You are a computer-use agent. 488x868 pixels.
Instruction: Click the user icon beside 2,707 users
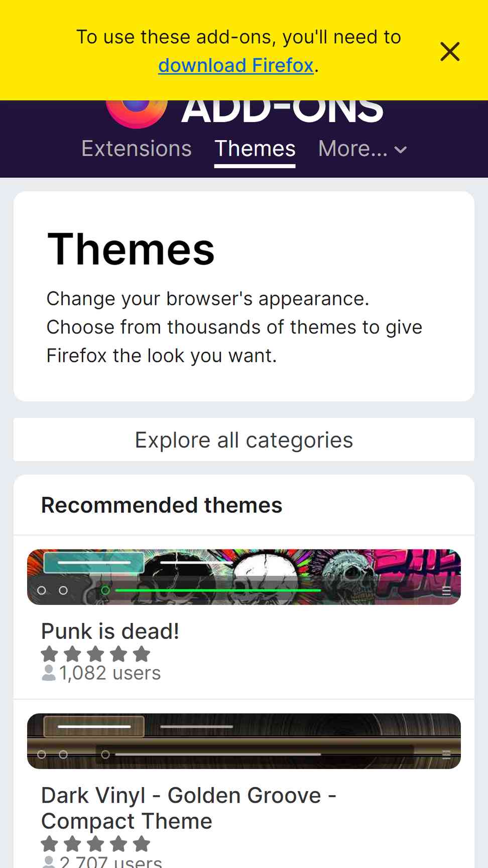pyautogui.click(x=49, y=862)
